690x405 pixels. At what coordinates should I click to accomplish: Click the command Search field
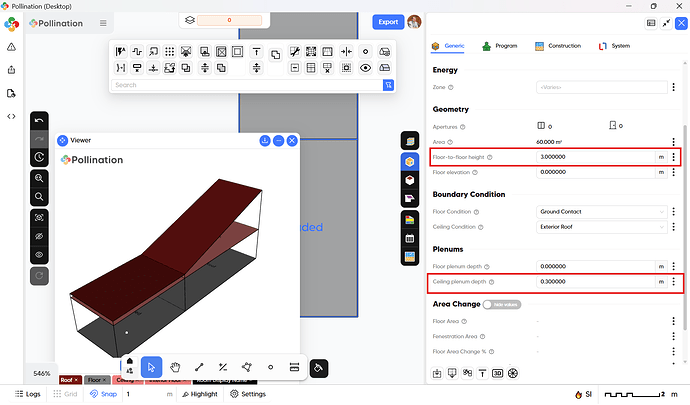[x=247, y=85]
